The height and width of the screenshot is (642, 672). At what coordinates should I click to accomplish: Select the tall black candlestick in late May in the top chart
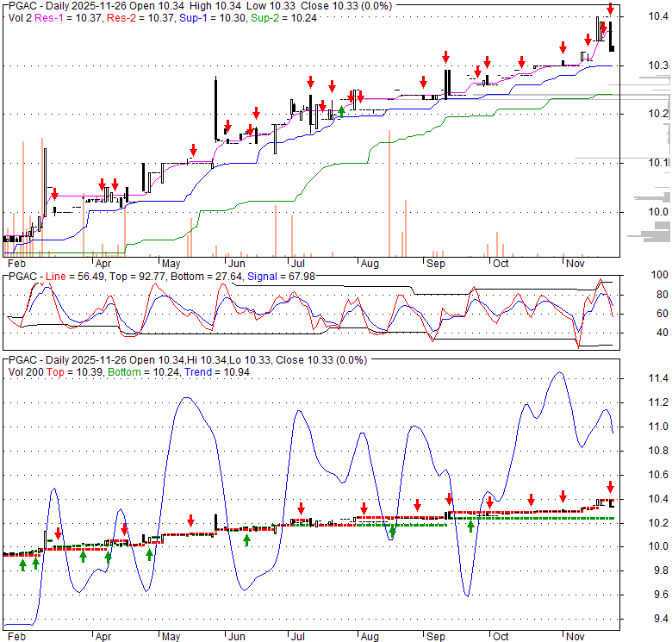coord(215,108)
